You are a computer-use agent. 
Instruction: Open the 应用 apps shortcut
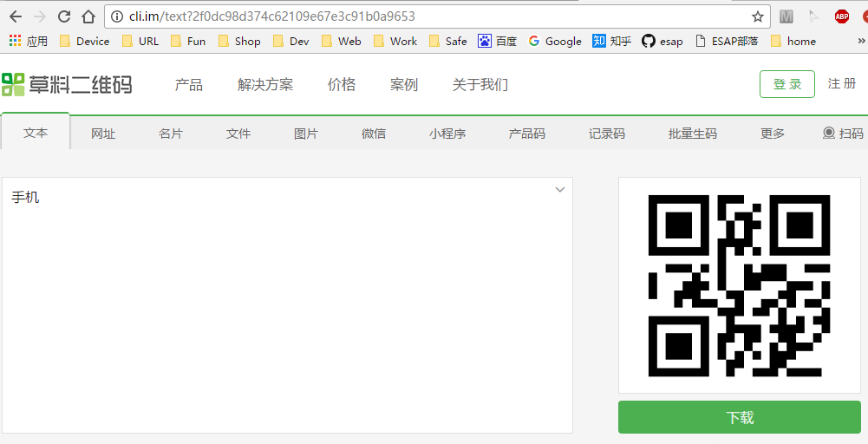click(x=29, y=41)
